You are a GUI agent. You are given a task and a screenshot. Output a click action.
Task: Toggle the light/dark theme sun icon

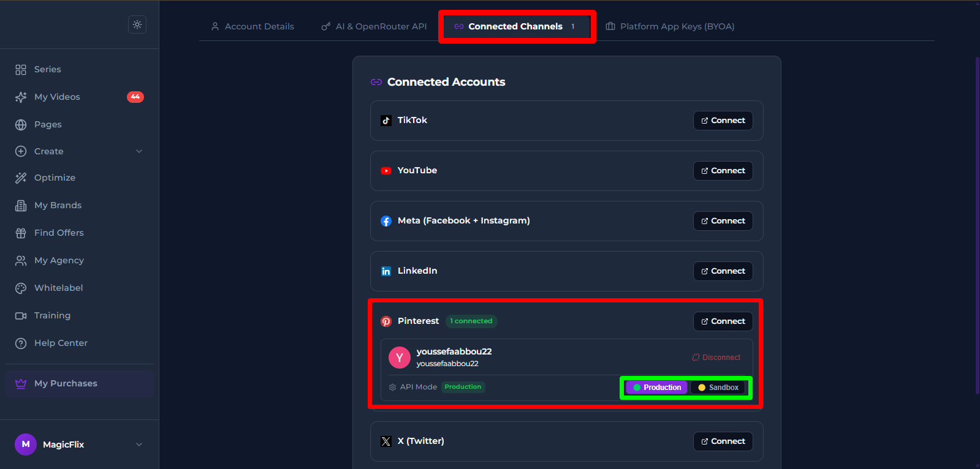coord(137,24)
